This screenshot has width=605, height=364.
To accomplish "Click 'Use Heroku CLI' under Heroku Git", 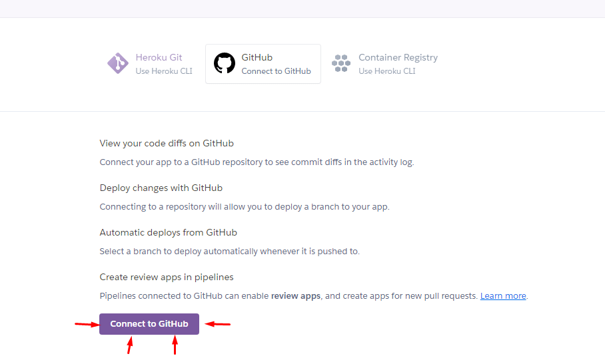I will (x=164, y=71).
